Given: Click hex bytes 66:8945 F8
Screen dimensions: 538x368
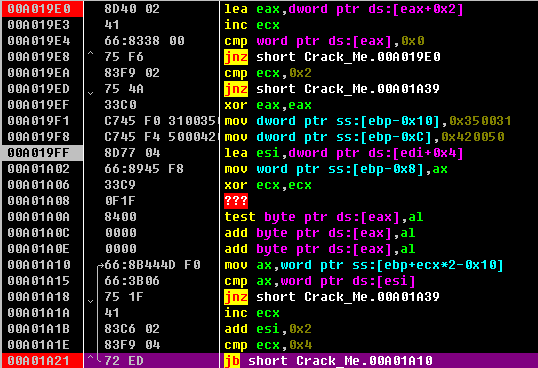Looking at the screenshot, I should pos(144,169).
